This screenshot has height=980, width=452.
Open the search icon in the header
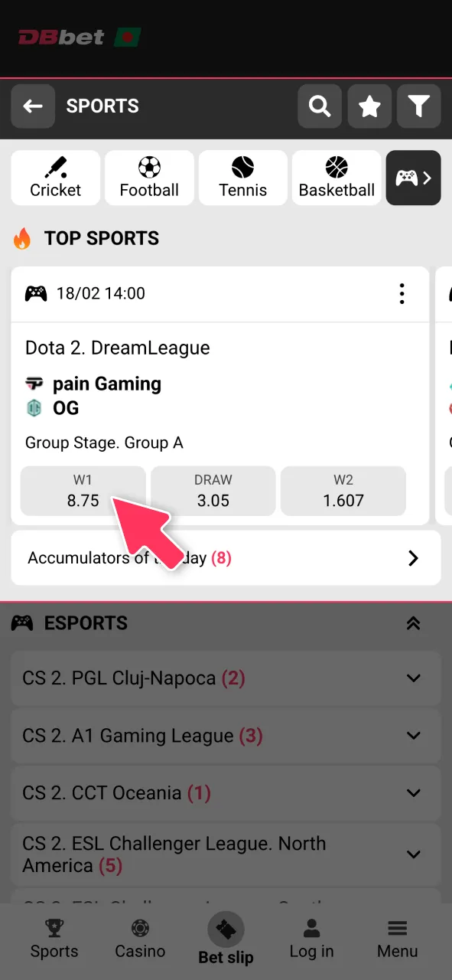click(x=320, y=106)
